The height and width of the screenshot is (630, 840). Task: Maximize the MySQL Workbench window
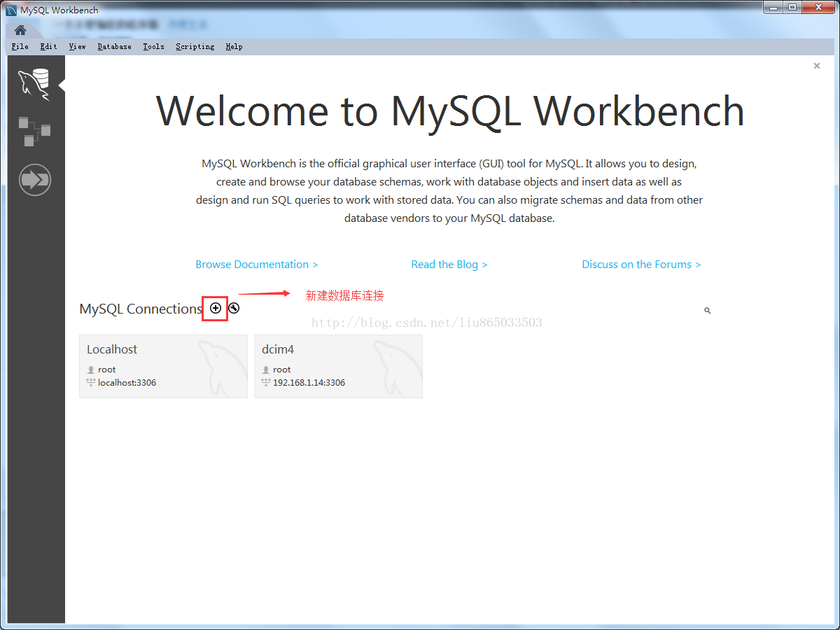tap(792, 8)
